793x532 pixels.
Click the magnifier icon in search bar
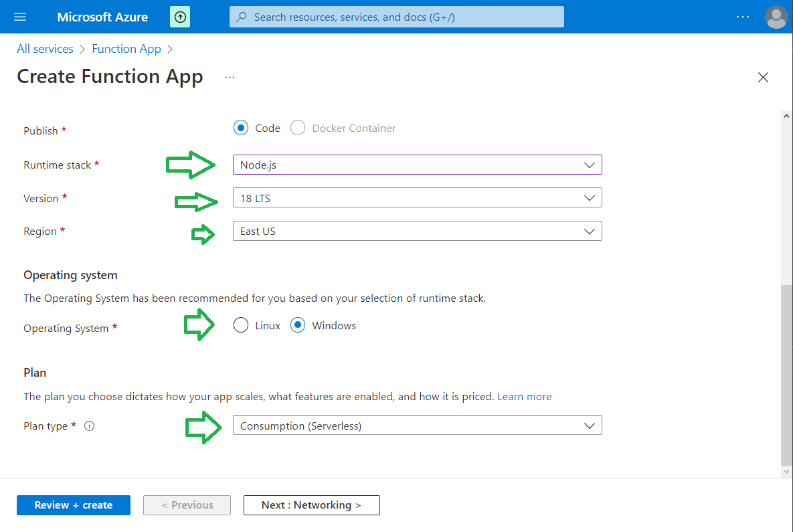tap(242, 17)
